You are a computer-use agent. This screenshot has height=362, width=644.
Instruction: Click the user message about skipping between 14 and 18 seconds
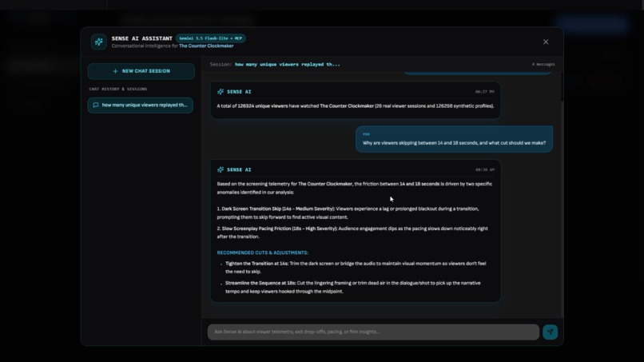pyautogui.click(x=454, y=139)
